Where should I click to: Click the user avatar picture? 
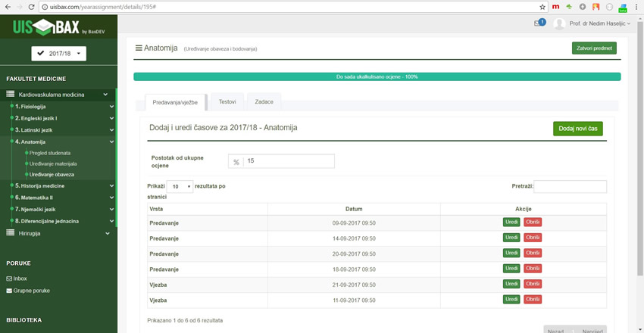click(559, 23)
